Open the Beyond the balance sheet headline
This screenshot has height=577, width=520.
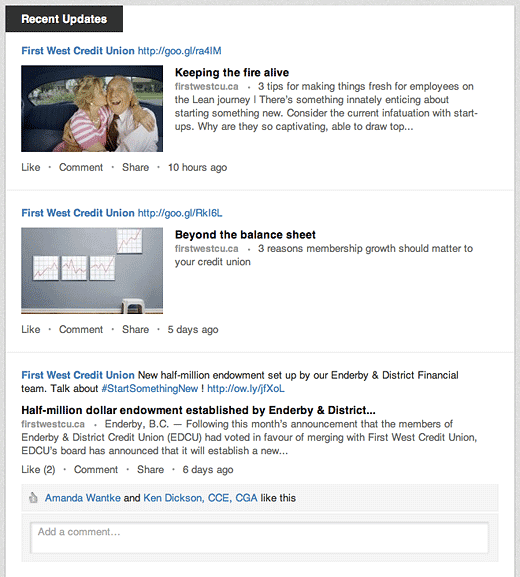pos(245,235)
